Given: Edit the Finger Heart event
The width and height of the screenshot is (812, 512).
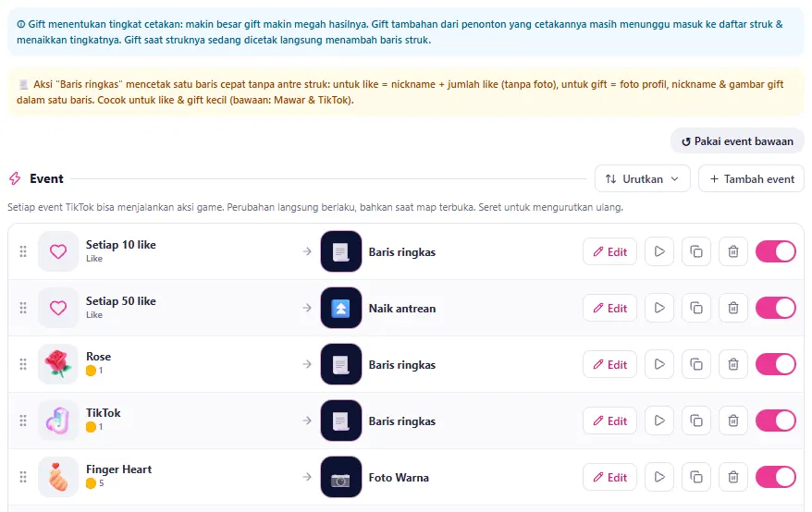Looking at the screenshot, I should pyautogui.click(x=609, y=477).
